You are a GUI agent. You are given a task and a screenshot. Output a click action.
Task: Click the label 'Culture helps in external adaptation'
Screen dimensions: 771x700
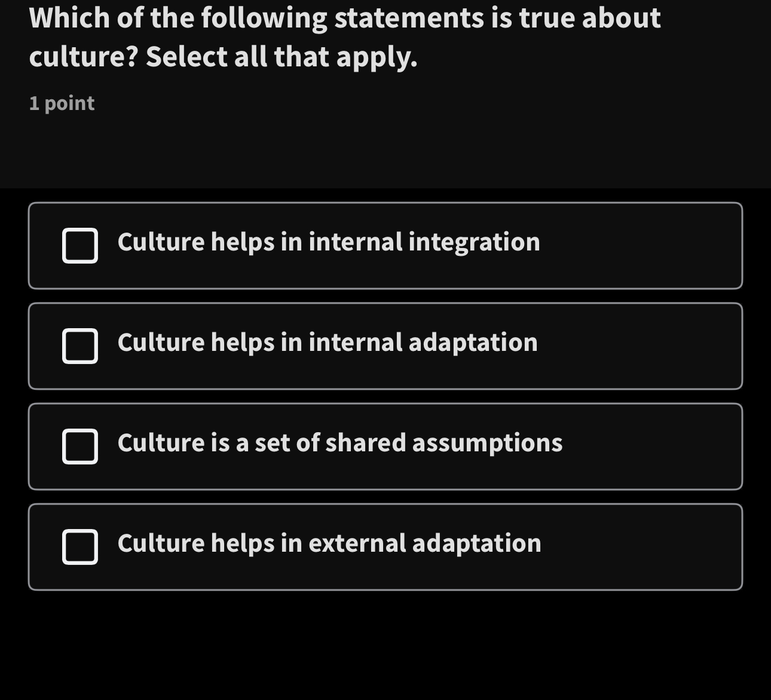pos(329,543)
